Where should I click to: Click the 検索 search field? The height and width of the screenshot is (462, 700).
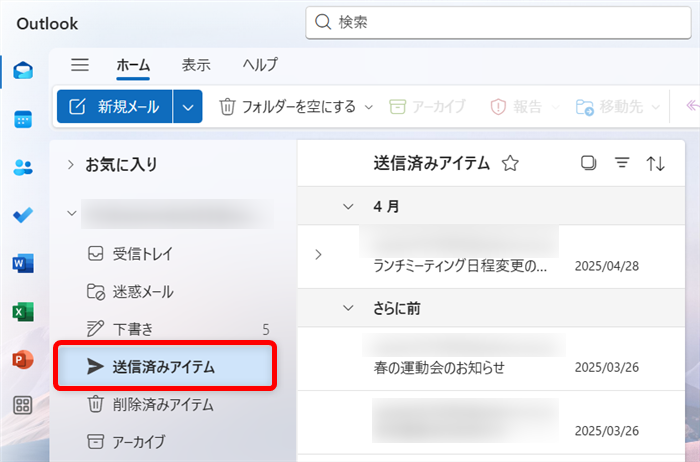pyautogui.click(x=500, y=21)
